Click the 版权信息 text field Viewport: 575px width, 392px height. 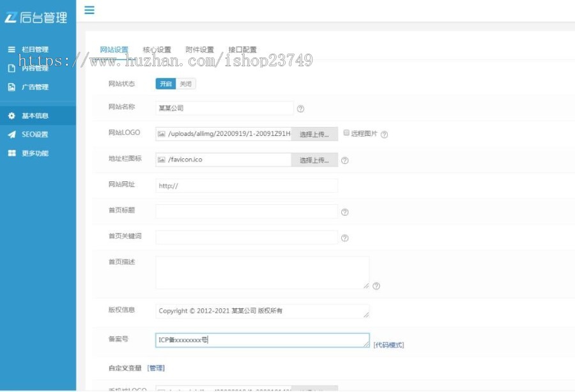(262, 311)
